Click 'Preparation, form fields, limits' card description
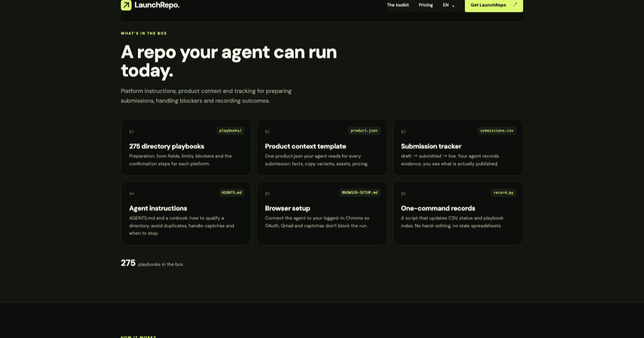 pyautogui.click(x=181, y=160)
